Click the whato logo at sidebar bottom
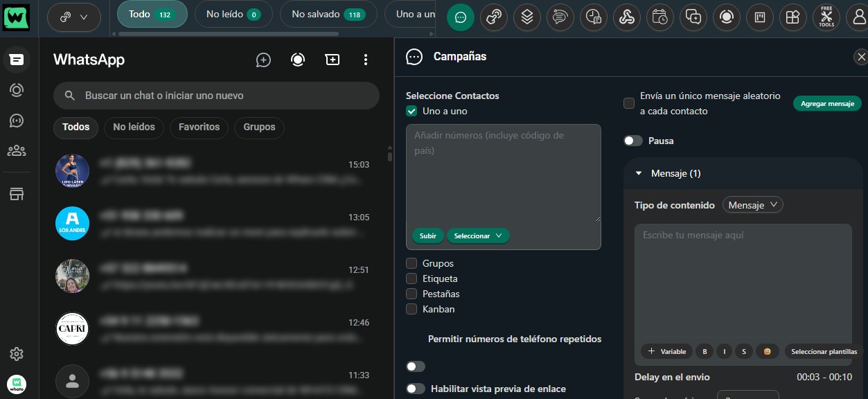The image size is (868, 399). (17, 384)
